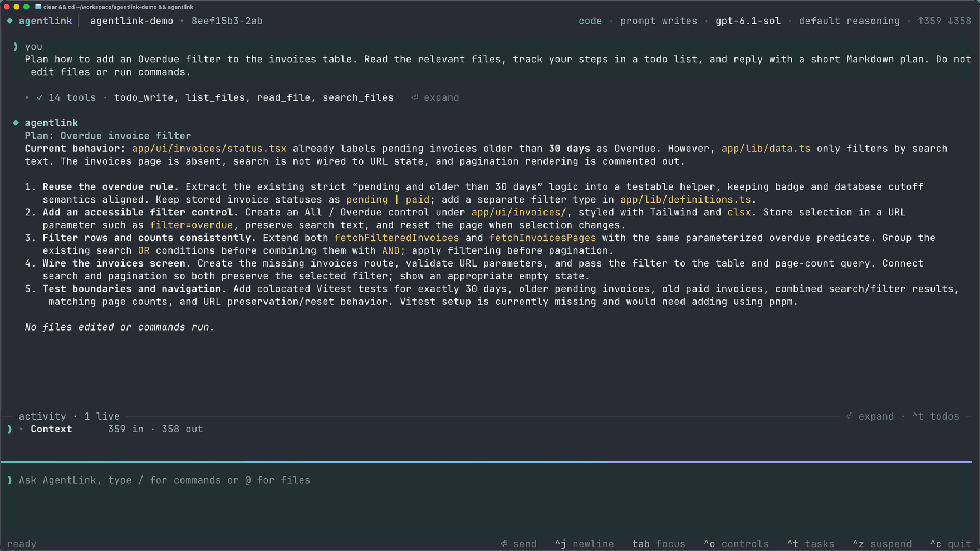The image size is (980, 551).
Task: Click the 'Plan: Overdue invoice filter' heading
Action: coord(108,136)
